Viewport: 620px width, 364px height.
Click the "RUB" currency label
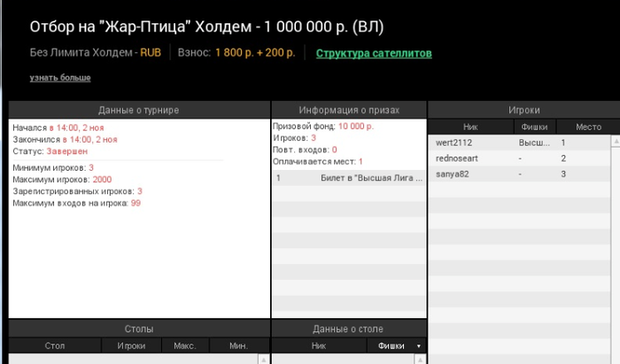151,52
